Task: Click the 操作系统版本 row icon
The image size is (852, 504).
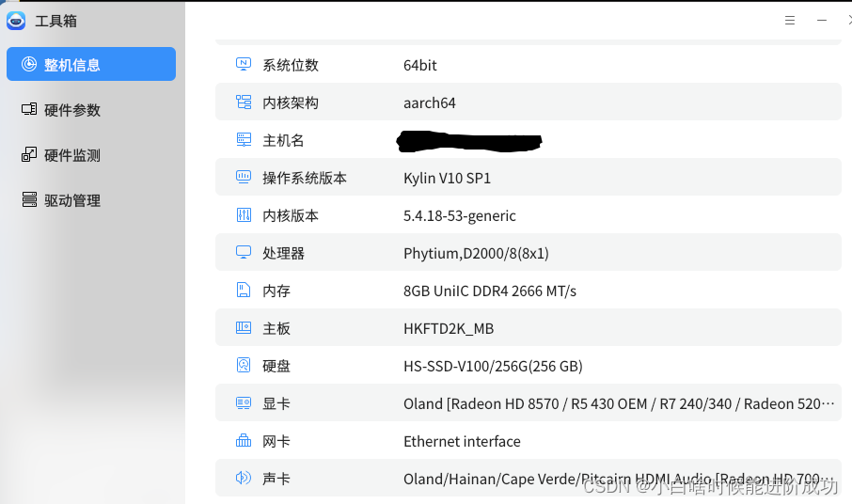Action: 244,177
